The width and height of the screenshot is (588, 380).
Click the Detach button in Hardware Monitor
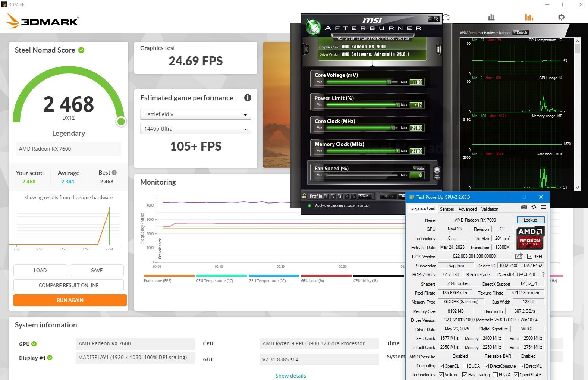click(x=521, y=32)
